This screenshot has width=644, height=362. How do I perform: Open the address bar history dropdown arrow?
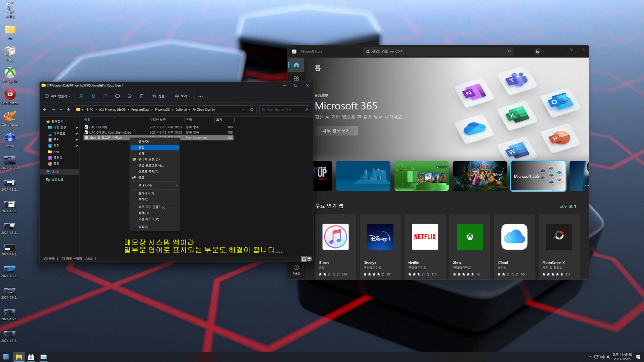(244, 110)
